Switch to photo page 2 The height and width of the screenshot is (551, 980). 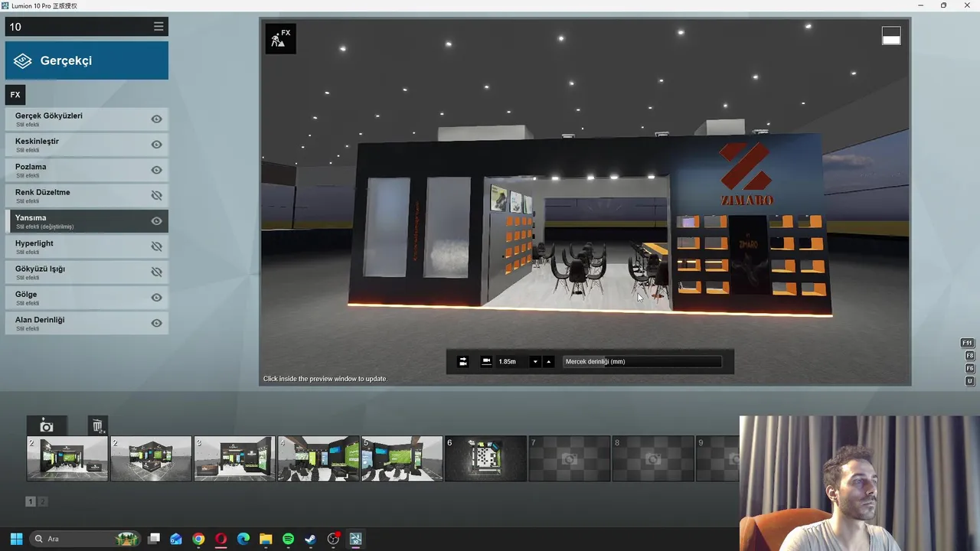pyautogui.click(x=43, y=502)
